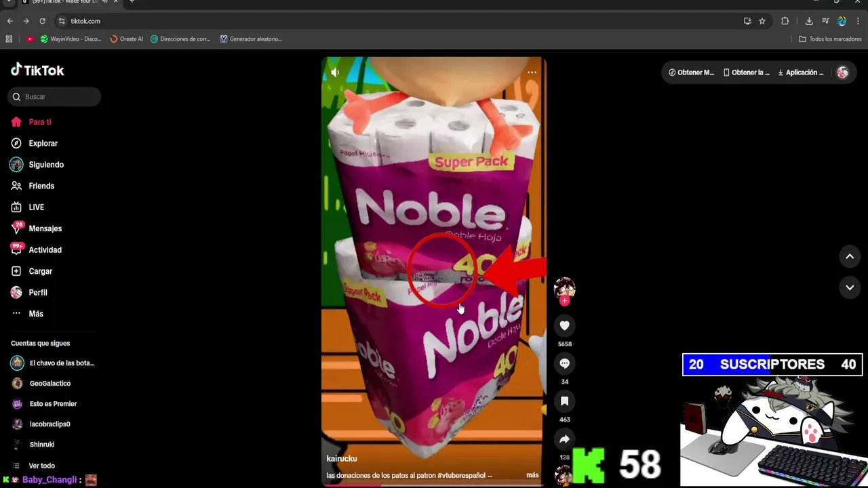This screenshot has height=488, width=868.
Task: Open Siguiendo feed
Action: tap(37, 165)
